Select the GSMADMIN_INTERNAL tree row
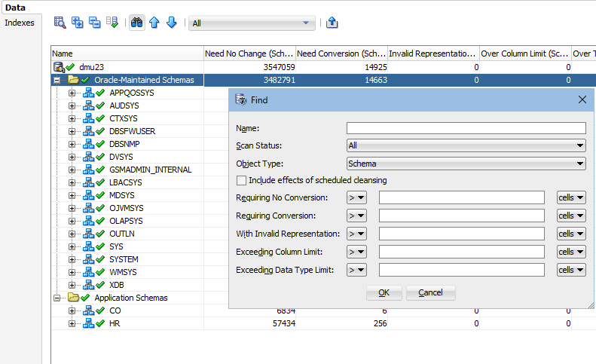 point(150,170)
